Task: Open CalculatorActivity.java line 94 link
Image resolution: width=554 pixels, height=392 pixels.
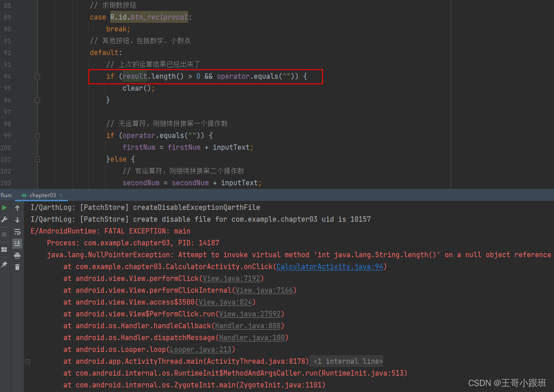Action: click(x=330, y=266)
